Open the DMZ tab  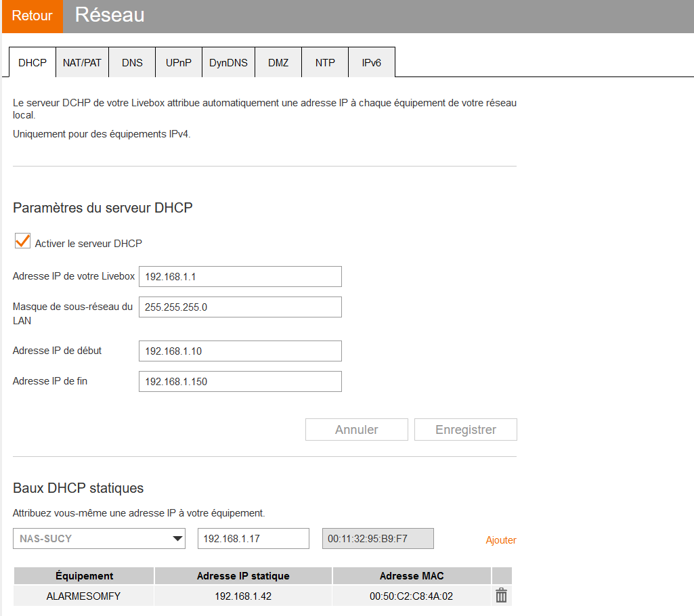click(278, 63)
